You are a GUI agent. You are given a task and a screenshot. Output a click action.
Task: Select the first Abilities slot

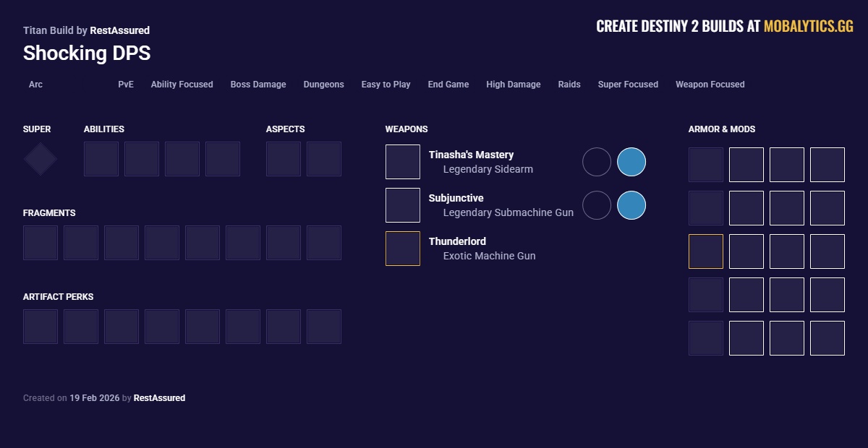click(x=101, y=158)
